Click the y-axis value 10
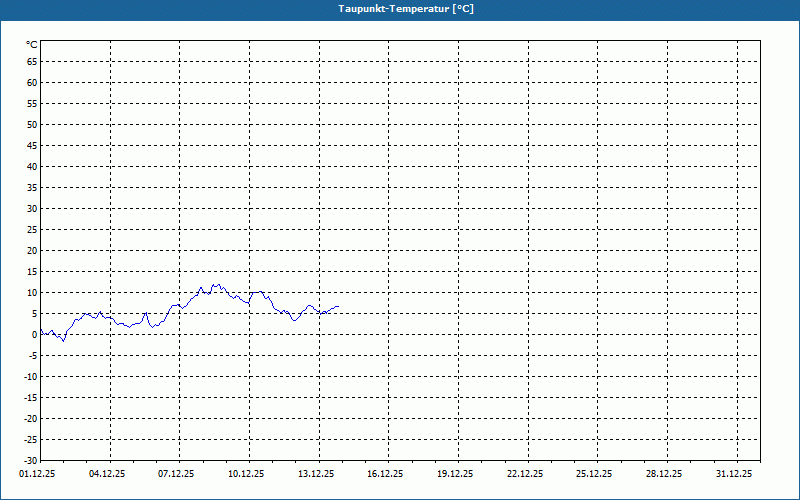Screen dimensions: 800x500 pyautogui.click(x=32, y=292)
